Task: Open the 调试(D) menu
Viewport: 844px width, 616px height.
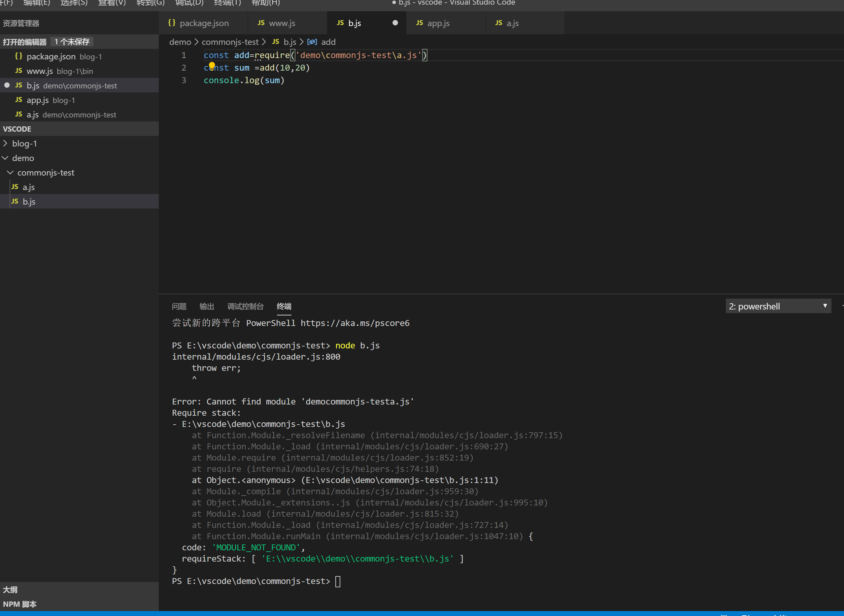Action: 189,3
